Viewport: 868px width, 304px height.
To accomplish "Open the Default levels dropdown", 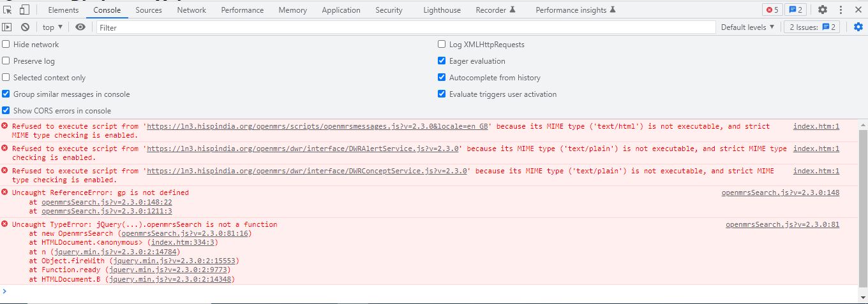I will point(747,27).
